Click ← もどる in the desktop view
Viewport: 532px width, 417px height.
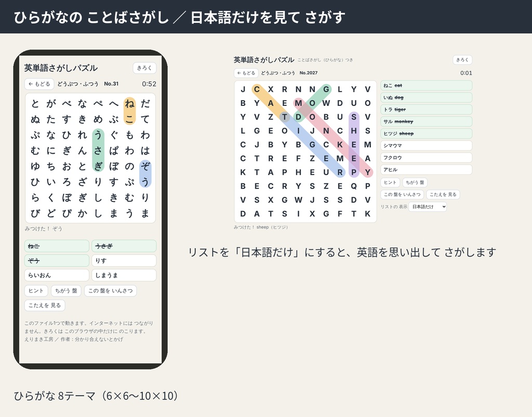246,73
